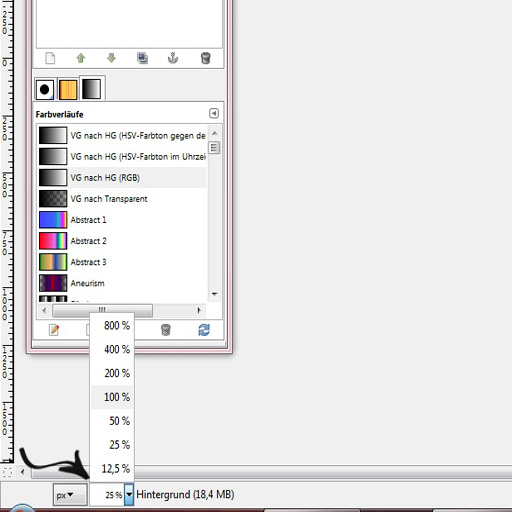Click the gradient list scroll-down arrow
This screenshot has width=512, height=512.
point(215,294)
